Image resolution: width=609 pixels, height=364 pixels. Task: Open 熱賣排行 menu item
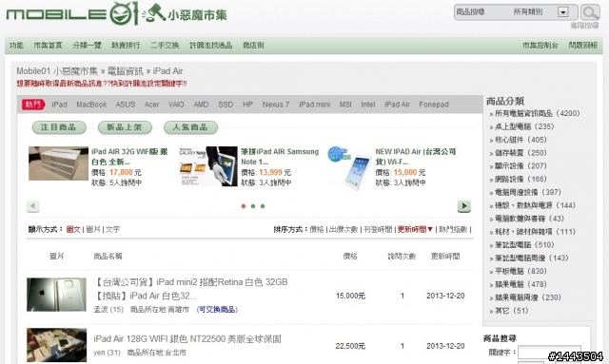click(126, 46)
